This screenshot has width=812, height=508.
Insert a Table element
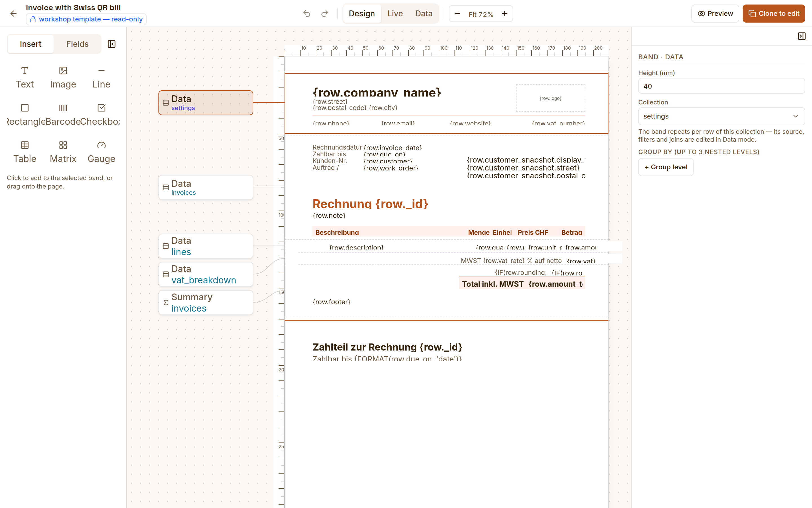pyautogui.click(x=25, y=152)
